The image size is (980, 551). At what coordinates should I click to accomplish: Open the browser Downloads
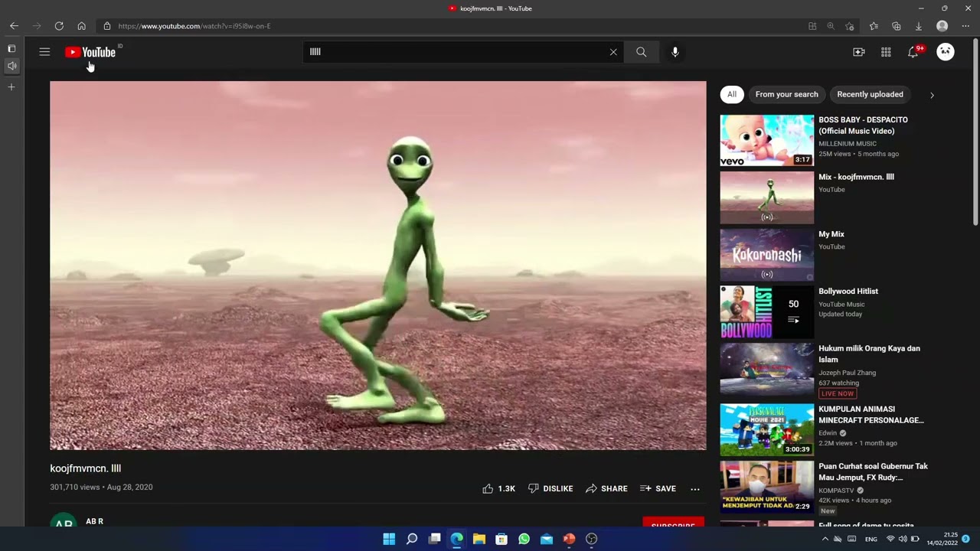(x=919, y=26)
